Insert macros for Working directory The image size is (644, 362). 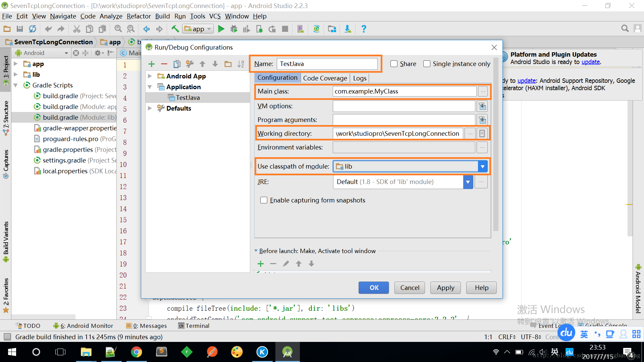click(482, 133)
